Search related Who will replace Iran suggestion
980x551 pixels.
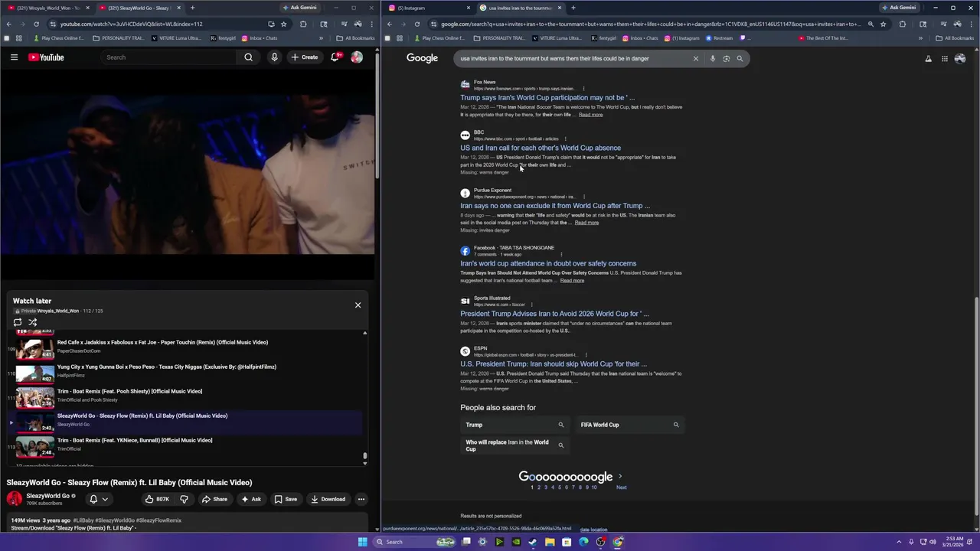(x=514, y=445)
